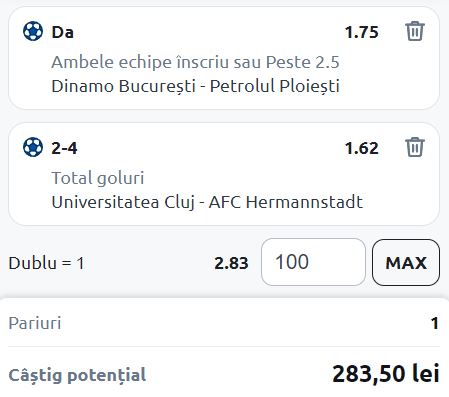The width and height of the screenshot is (449, 397).
Task: Remove the Universitatea Cluj bet with trash icon
Action: tap(415, 147)
